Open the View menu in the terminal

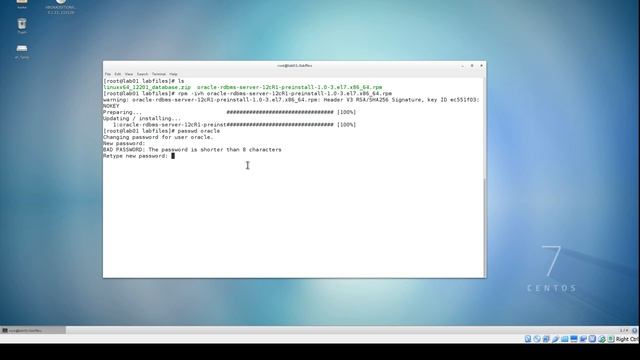(x=129, y=74)
